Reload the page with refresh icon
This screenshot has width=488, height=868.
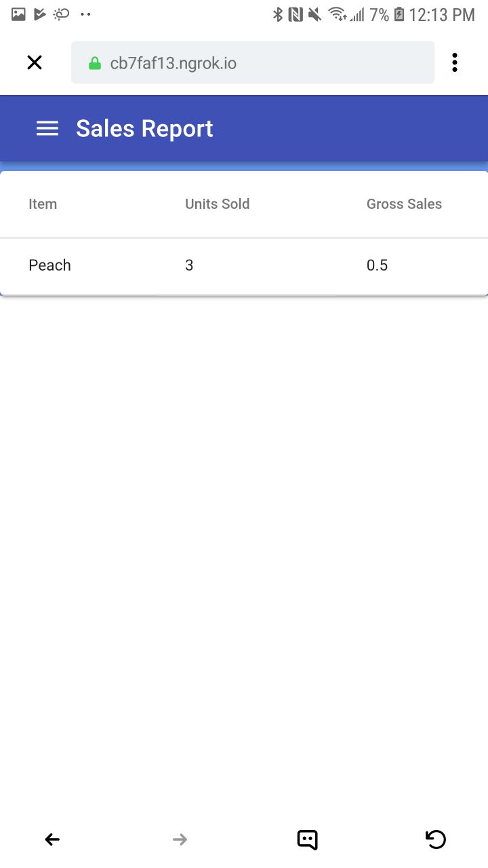(436, 840)
